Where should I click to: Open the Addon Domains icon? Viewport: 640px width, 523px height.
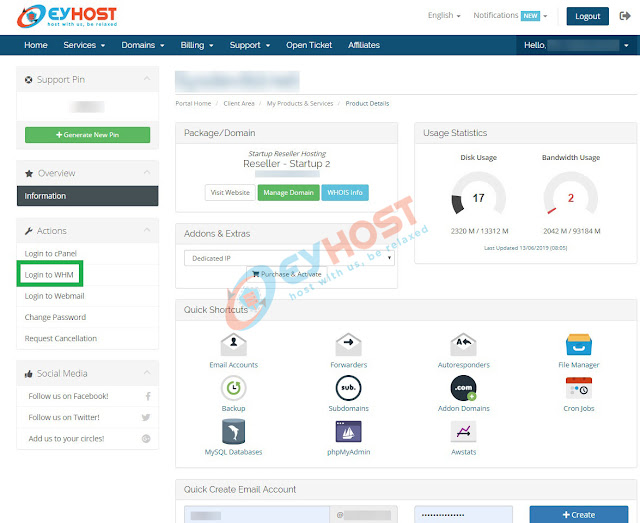463,388
